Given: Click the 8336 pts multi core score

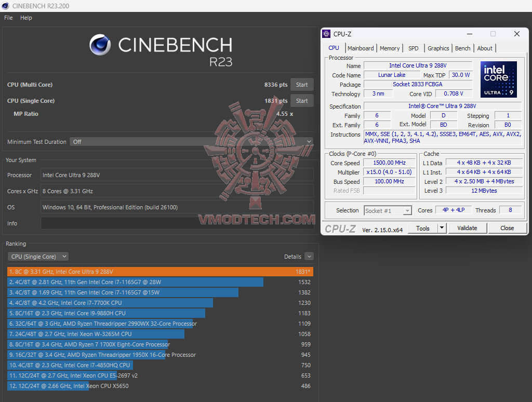Looking at the screenshot, I should (x=276, y=85).
